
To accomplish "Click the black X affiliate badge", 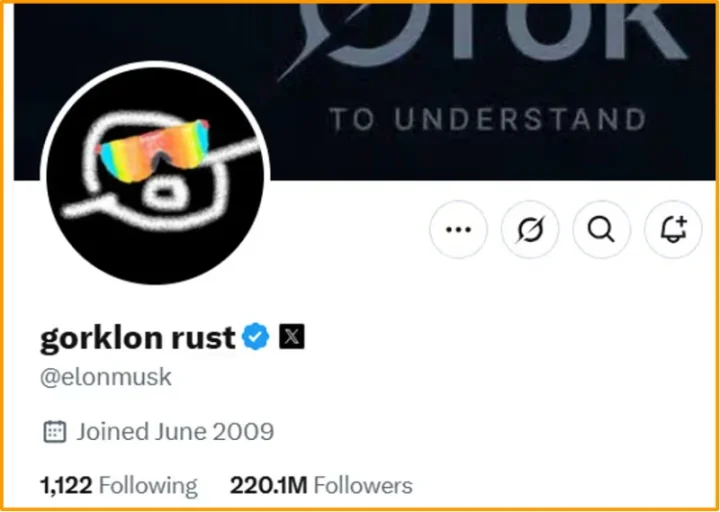I will [x=291, y=337].
